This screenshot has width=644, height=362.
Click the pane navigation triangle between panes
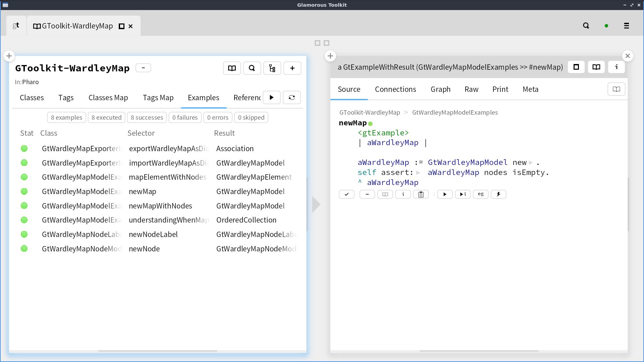tap(316, 204)
